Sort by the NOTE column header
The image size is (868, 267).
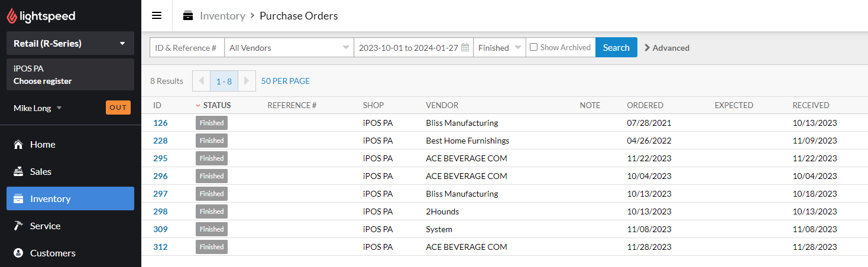590,106
